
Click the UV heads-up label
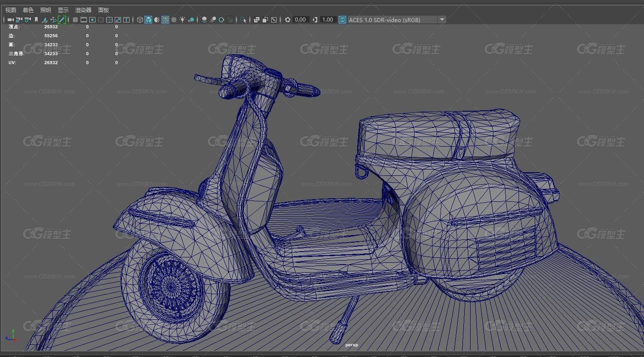pos(12,62)
